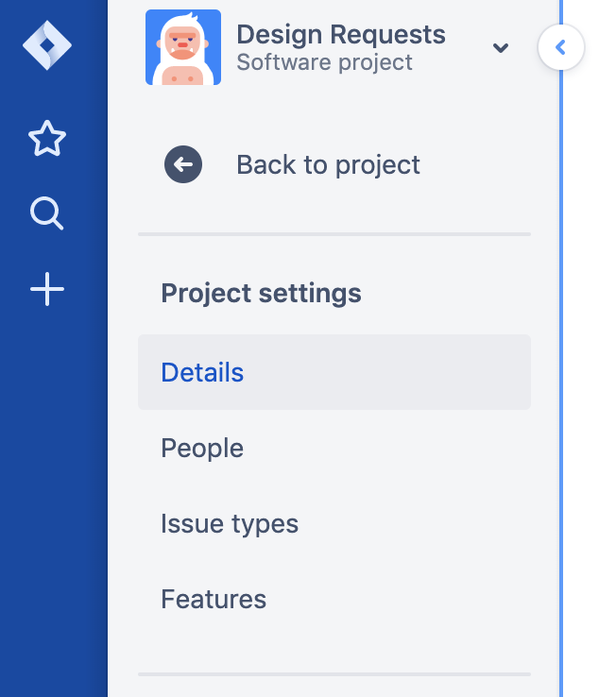Click the Design Requests project title
616x697 pixels.
(341, 35)
